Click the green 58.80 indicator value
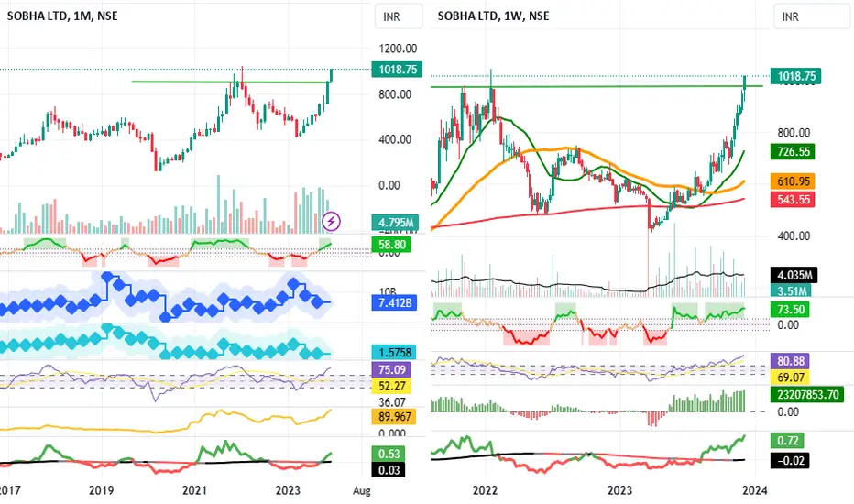The image size is (854, 504). click(391, 244)
